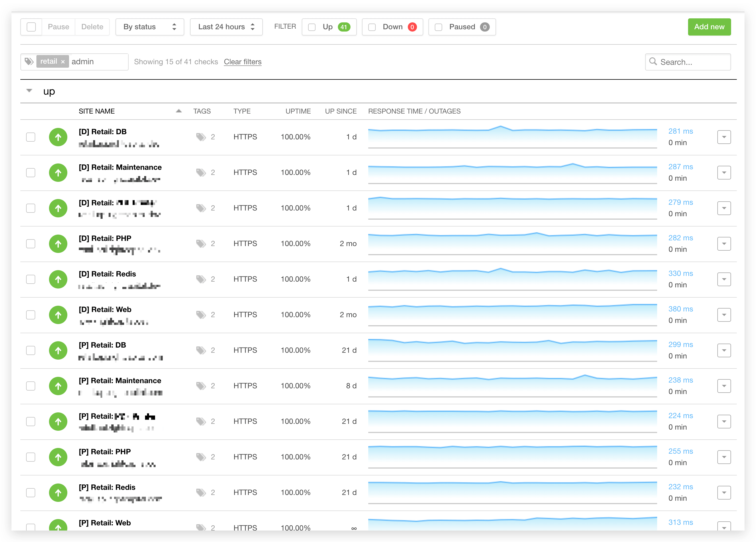Viewport: 756px width, 542px height.
Task: Click the green up-arrow status icon for [D] Retail: DB
Action: [x=58, y=137]
